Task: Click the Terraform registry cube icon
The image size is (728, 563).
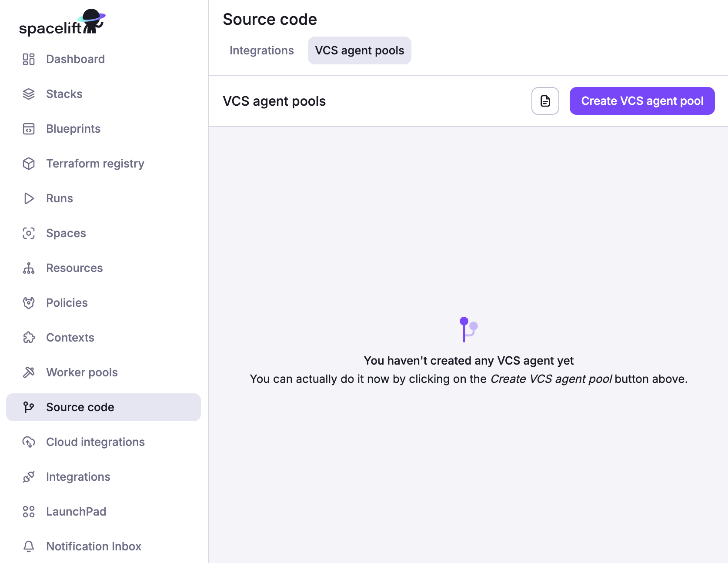Action: pyautogui.click(x=29, y=164)
